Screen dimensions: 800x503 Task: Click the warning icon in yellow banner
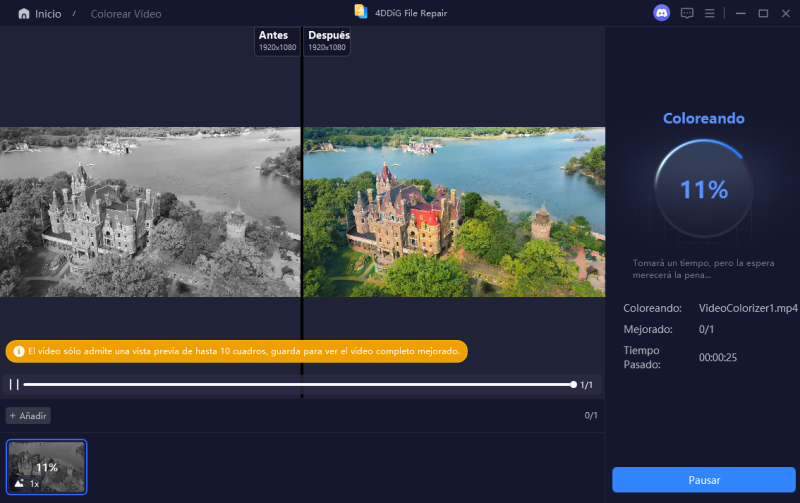coord(17,352)
